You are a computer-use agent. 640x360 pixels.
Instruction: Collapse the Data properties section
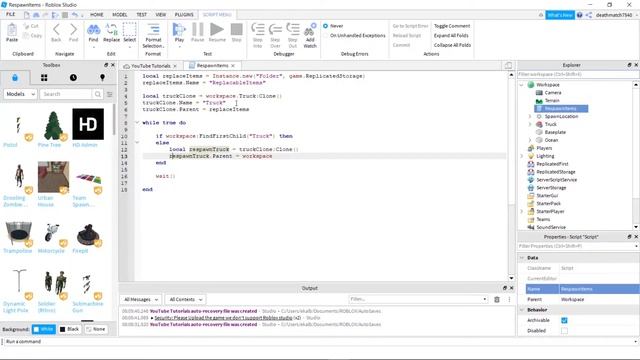[522, 258]
